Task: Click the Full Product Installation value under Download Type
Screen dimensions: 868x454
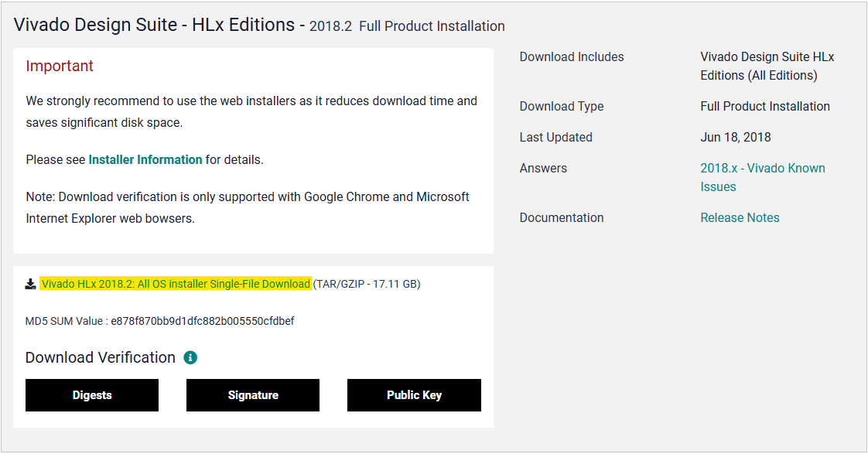Action: (764, 107)
